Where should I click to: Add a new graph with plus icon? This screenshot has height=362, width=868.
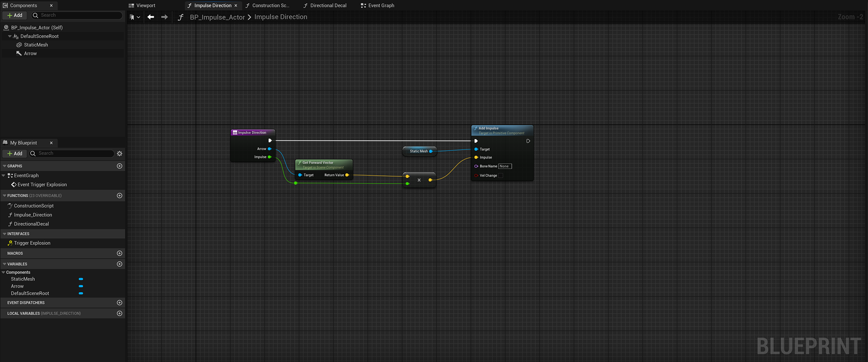coord(119,166)
